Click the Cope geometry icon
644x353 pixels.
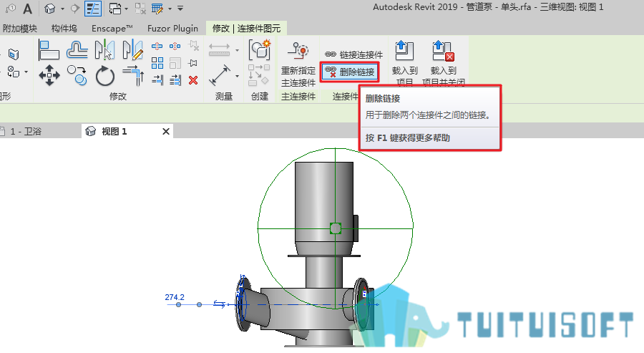point(13,54)
